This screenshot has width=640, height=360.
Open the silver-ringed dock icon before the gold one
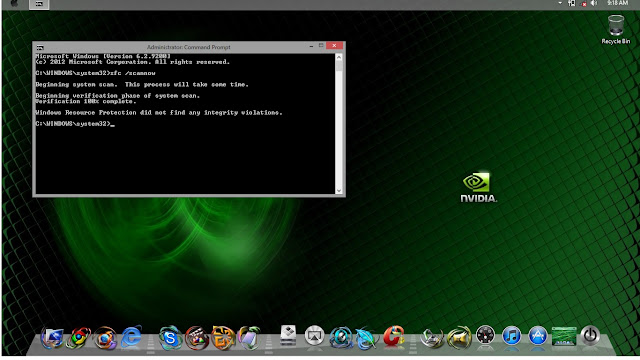pos(432,338)
